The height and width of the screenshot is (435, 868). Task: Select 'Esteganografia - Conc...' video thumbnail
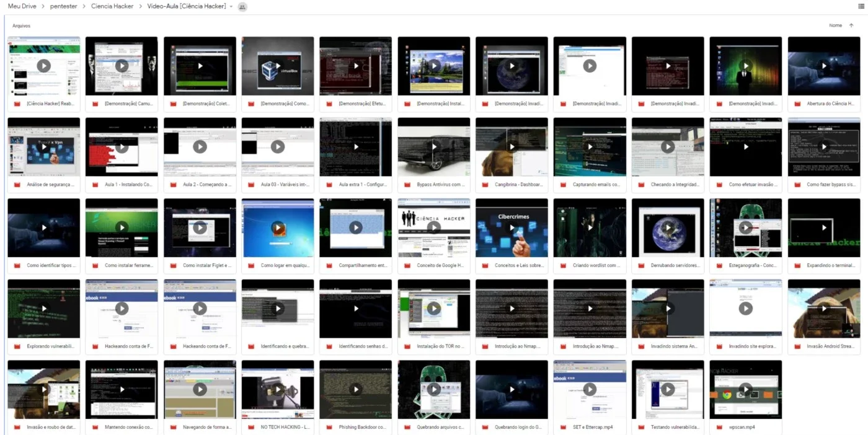coord(746,227)
